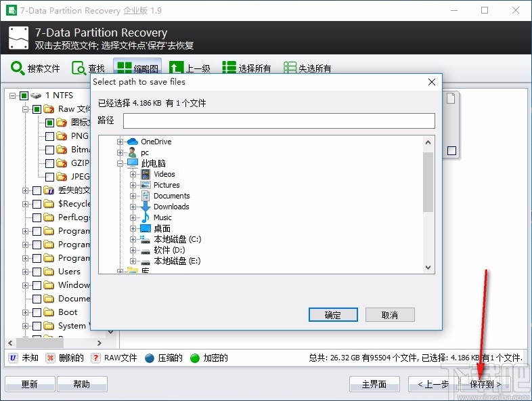The height and width of the screenshot is (401, 532).
Task: Expand the Documents node
Action: [x=133, y=196]
